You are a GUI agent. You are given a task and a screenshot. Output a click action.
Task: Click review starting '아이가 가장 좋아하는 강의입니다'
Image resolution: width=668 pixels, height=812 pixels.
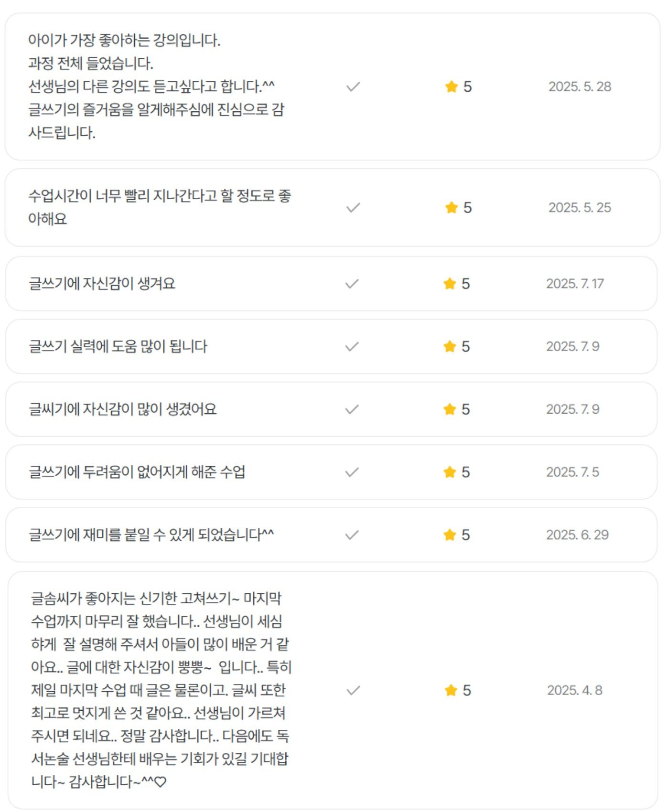coord(156,86)
